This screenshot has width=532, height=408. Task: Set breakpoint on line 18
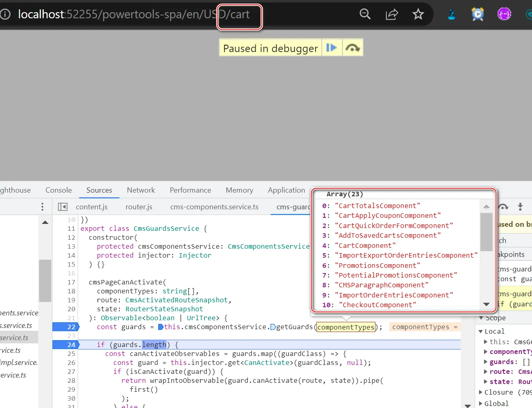coord(71,291)
